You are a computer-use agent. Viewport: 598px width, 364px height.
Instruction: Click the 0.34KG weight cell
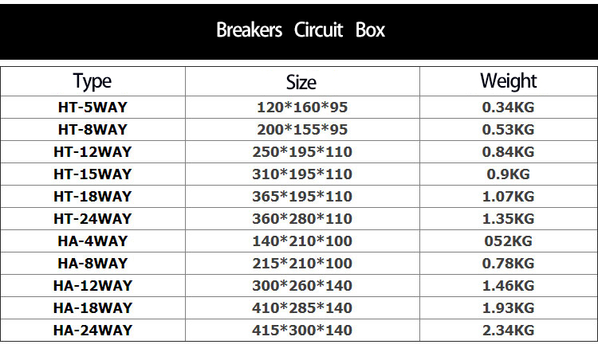[x=508, y=107]
